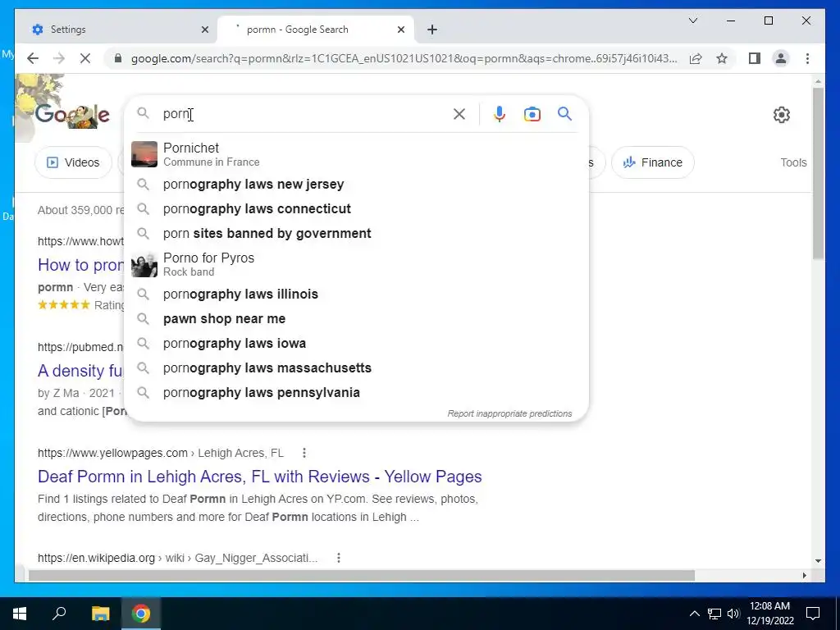Filter results by Videos
Image resolution: width=840 pixels, height=630 pixels.
73,162
